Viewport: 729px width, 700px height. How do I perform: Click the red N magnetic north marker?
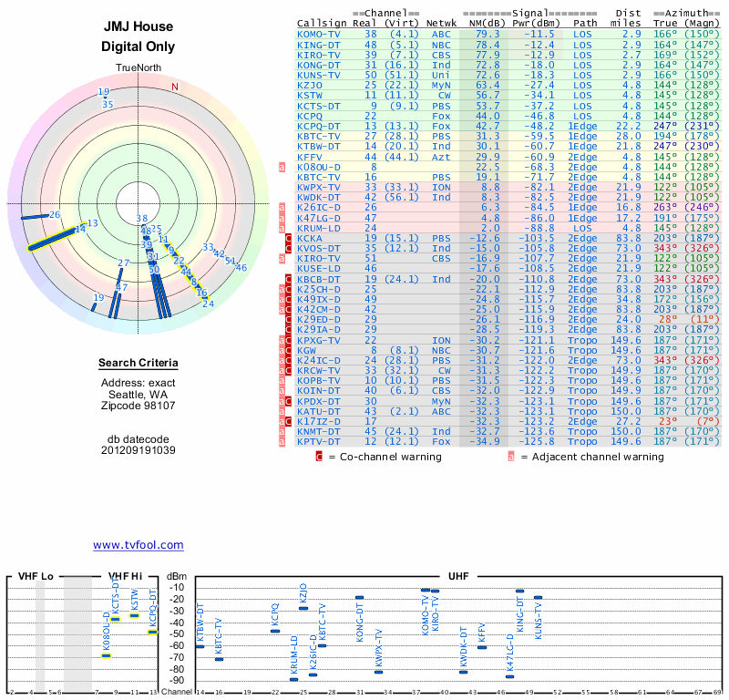tap(175, 87)
